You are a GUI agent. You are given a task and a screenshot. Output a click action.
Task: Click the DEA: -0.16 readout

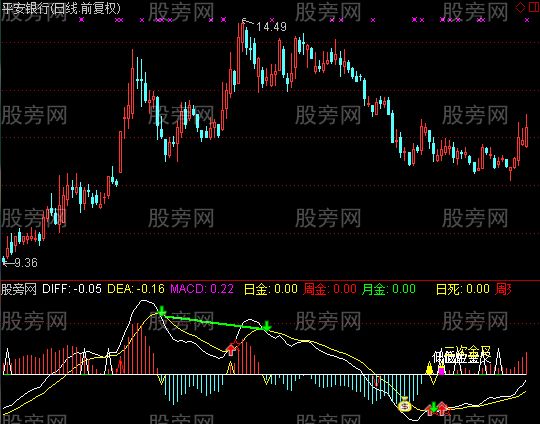136,289
